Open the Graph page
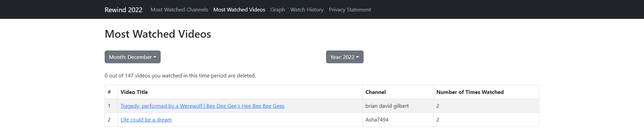The height and width of the screenshot is (136, 644). (278, 10)
